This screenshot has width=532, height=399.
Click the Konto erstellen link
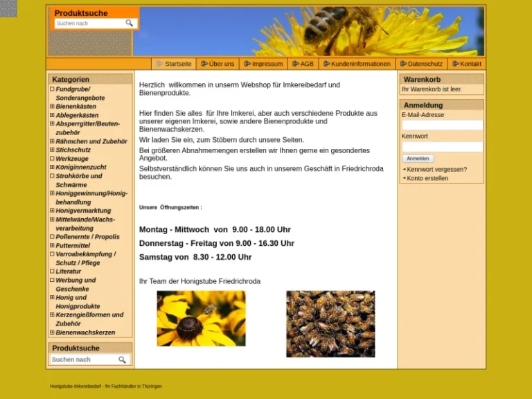[x=427, y=178]
